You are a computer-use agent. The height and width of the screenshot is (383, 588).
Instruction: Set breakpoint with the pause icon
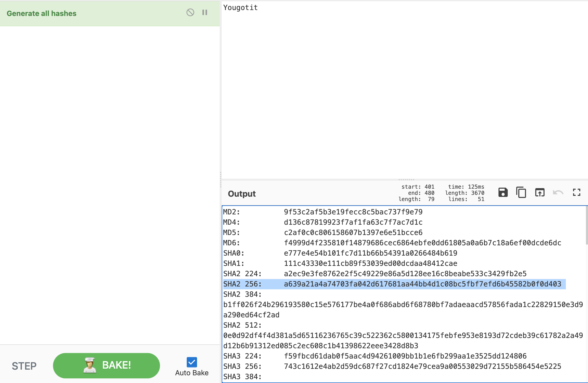click(205, 12)
